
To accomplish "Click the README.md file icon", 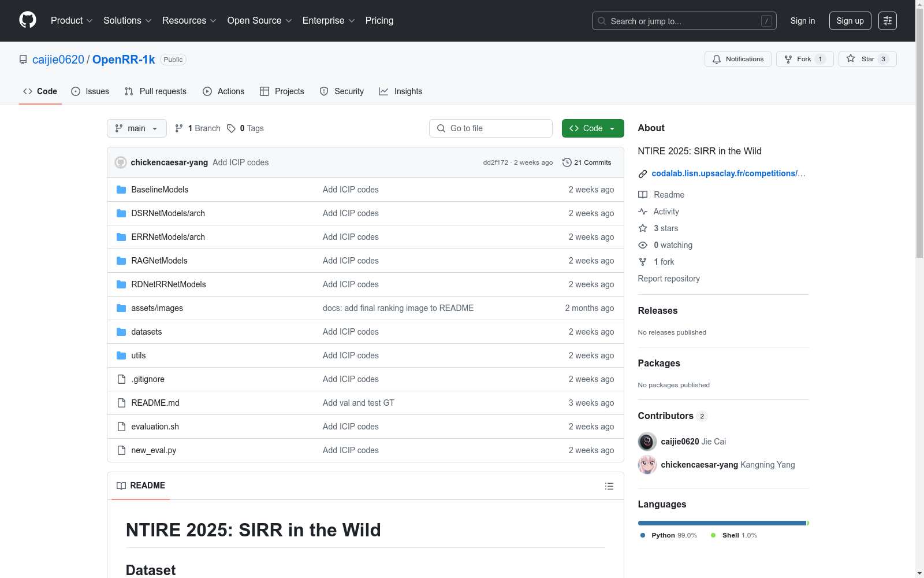I will 121,403.
